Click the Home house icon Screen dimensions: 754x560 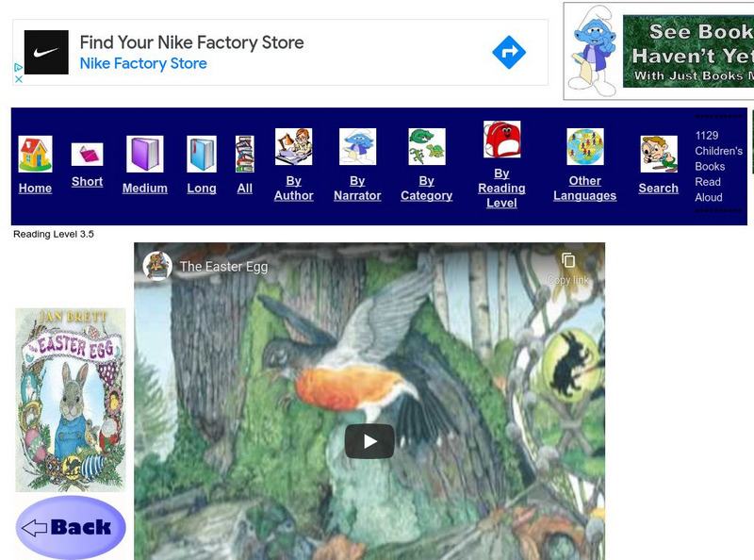tap(35, 154)
